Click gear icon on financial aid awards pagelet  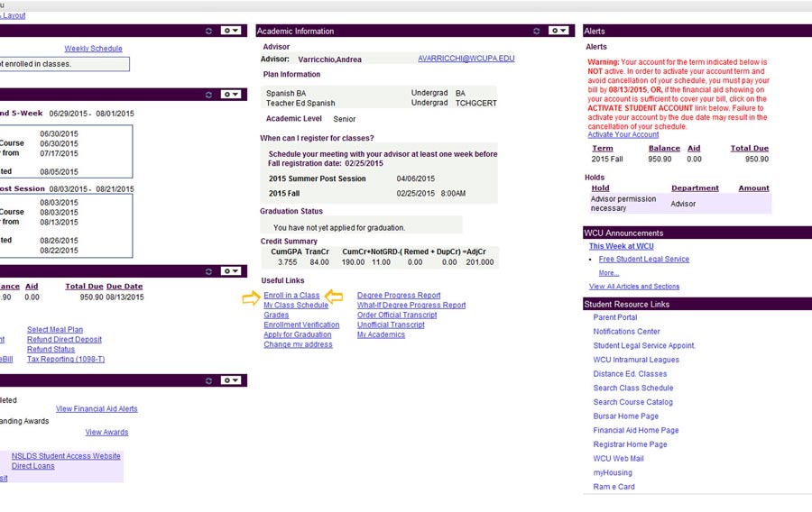click(x=231, y=381)
